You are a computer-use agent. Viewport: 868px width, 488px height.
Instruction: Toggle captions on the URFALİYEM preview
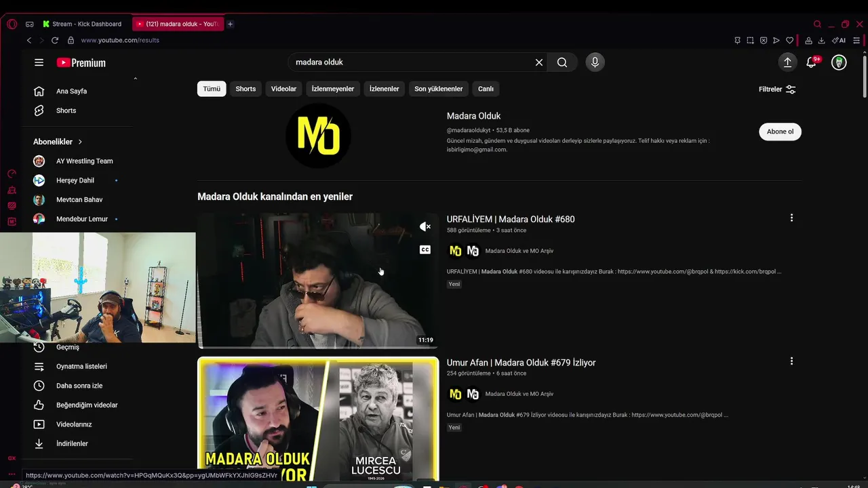(425, 249)
